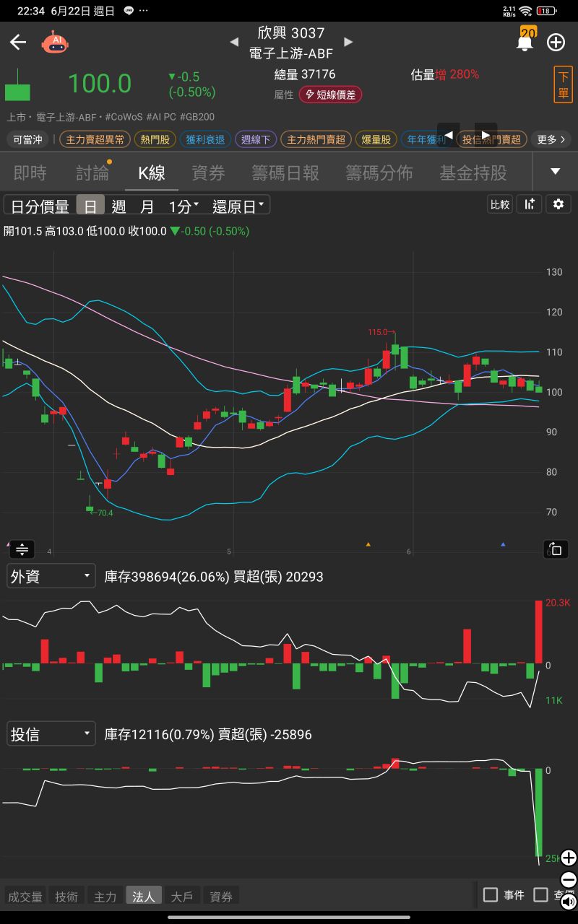578x924 pixels.
Task: Select the 日 daily period toggle
Action: 90,206
